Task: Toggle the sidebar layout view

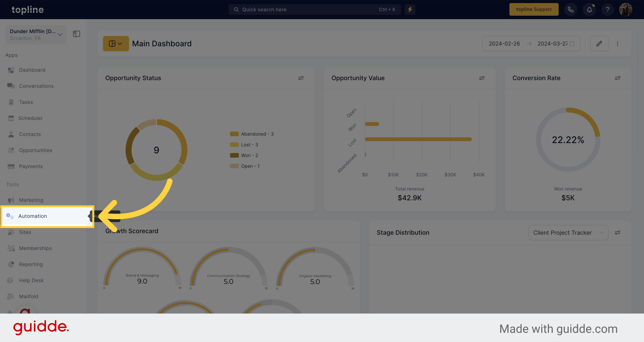Action: [77, 34]
